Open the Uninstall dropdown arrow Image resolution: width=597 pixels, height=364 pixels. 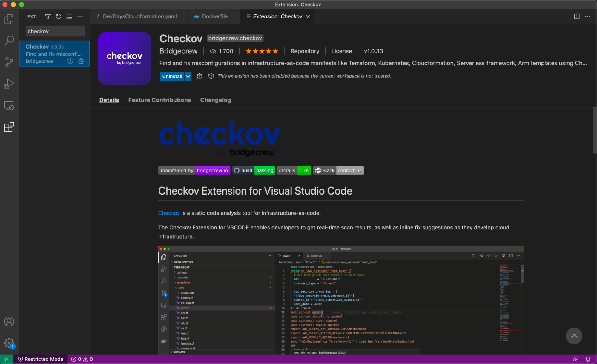[188, 76]
